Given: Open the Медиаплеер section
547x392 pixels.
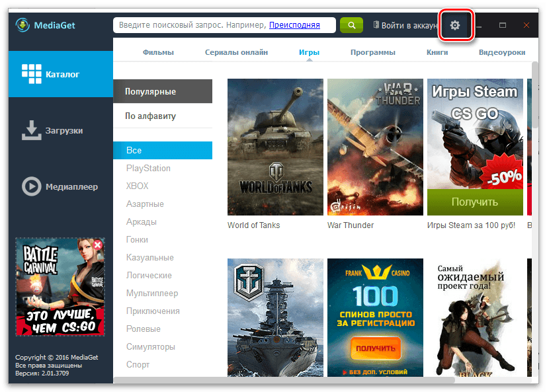Looking at the screenshot, I should click(x=61, y=186).
